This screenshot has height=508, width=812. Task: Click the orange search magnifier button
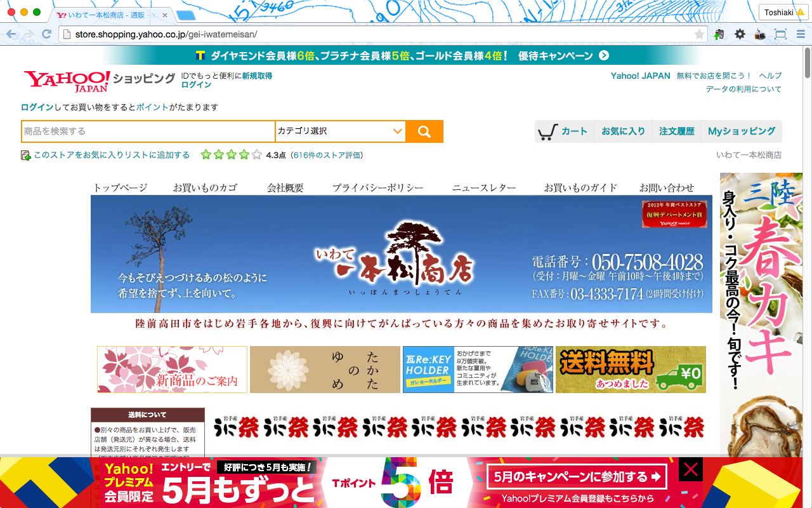point(424,131)
